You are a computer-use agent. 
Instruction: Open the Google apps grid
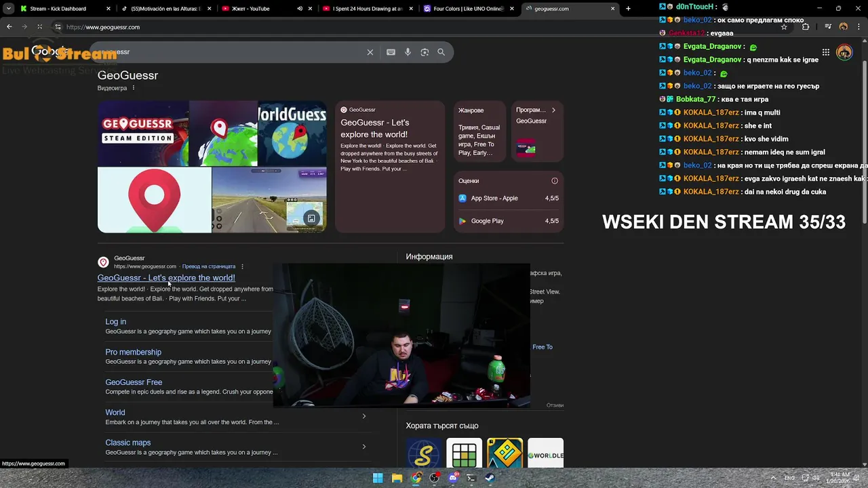coord(825,52)
